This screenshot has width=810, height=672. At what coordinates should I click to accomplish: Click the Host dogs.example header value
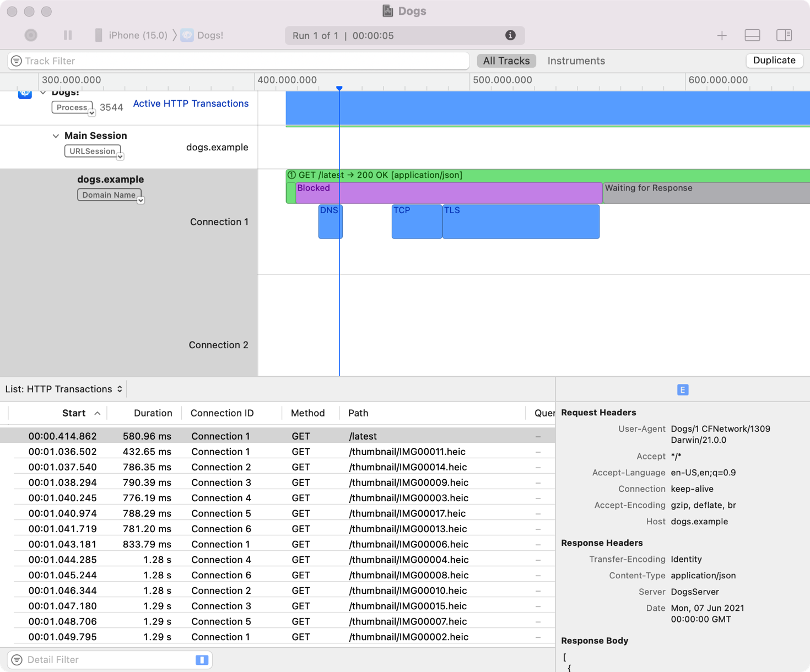point(699,521)
